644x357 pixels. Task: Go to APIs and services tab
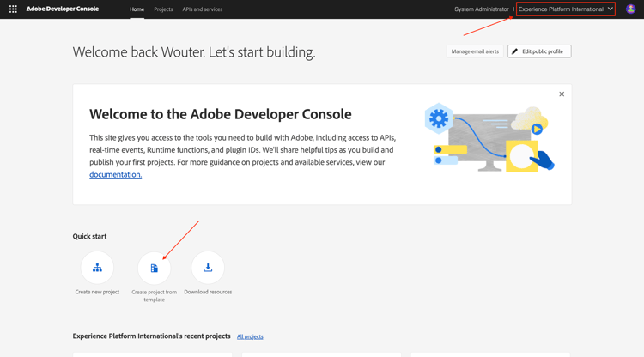203,9
